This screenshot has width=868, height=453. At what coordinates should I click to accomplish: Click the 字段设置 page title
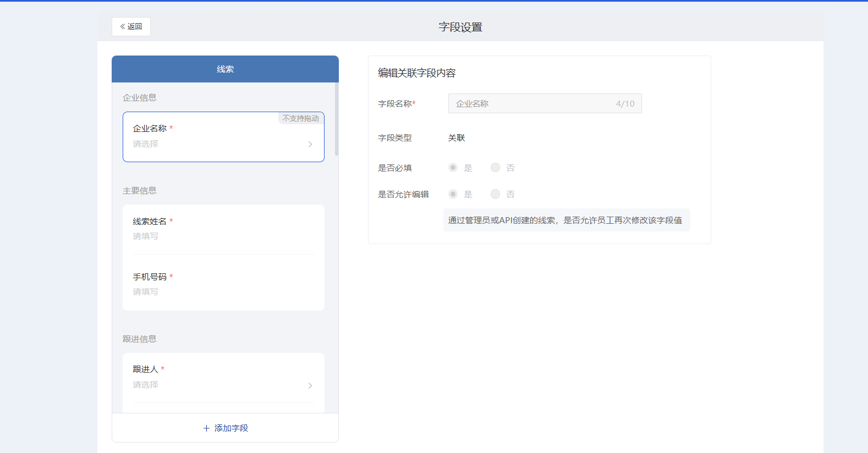(460, 27)
